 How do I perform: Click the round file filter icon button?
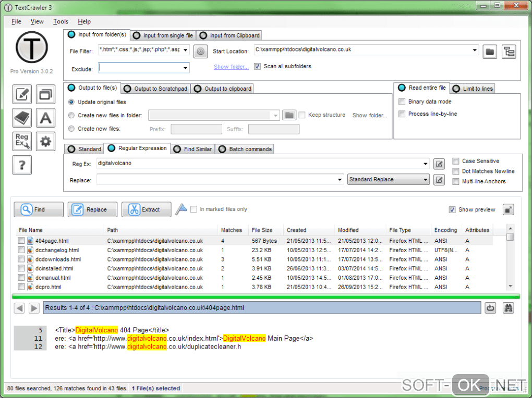(200, 52)
